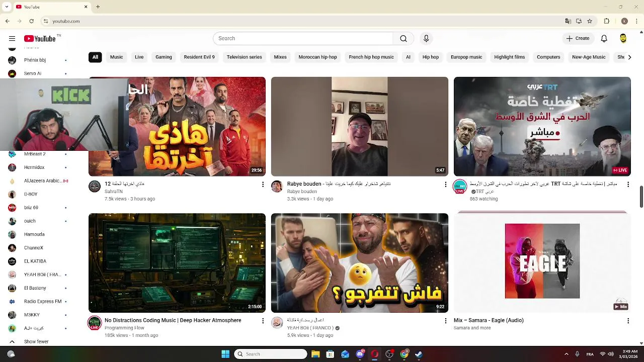Click the magnifier search button

click(404, 39)
